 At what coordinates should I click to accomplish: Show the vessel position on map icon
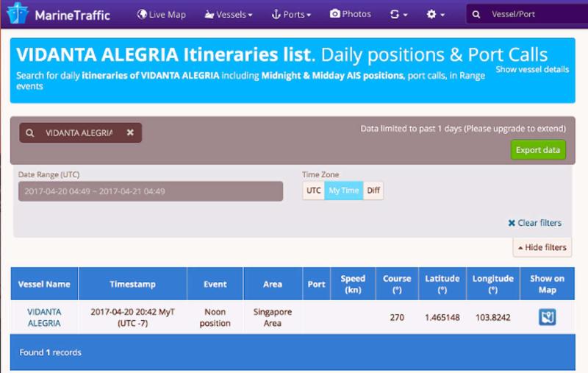pos(548,317)
